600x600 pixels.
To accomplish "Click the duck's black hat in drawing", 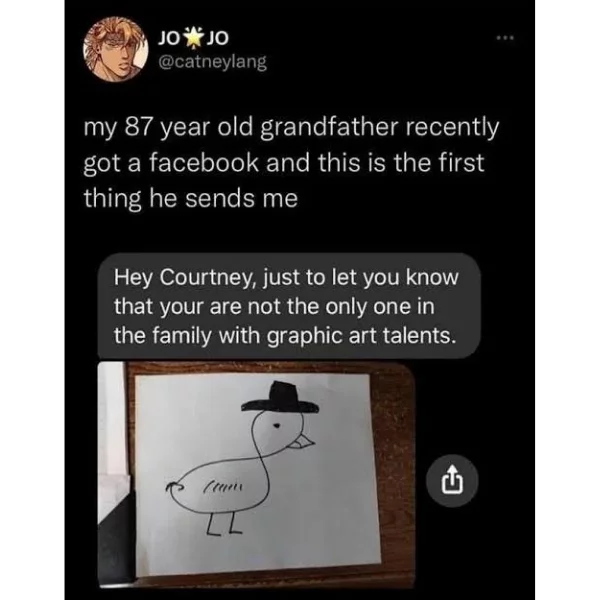I will coord(280,398).
